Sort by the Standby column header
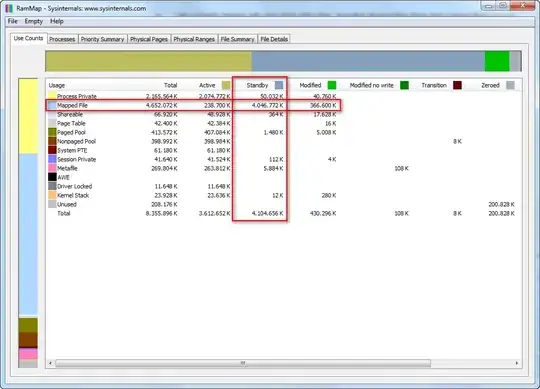The height and width of the screenshot is (389, 540). 257,85
